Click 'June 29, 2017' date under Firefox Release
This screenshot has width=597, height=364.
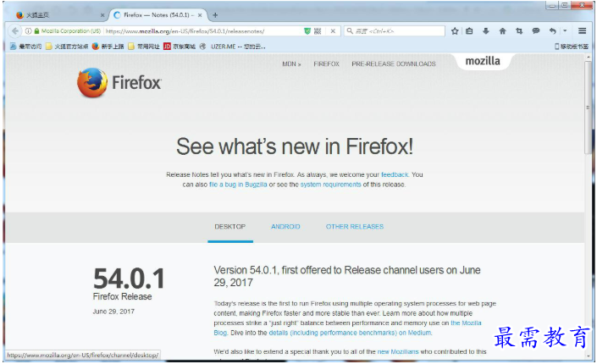click(x=113, y=312)
